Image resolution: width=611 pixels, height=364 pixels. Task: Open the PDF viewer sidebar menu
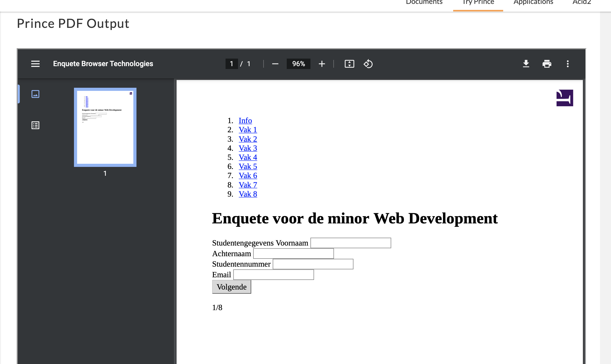(x=35, y=64)
